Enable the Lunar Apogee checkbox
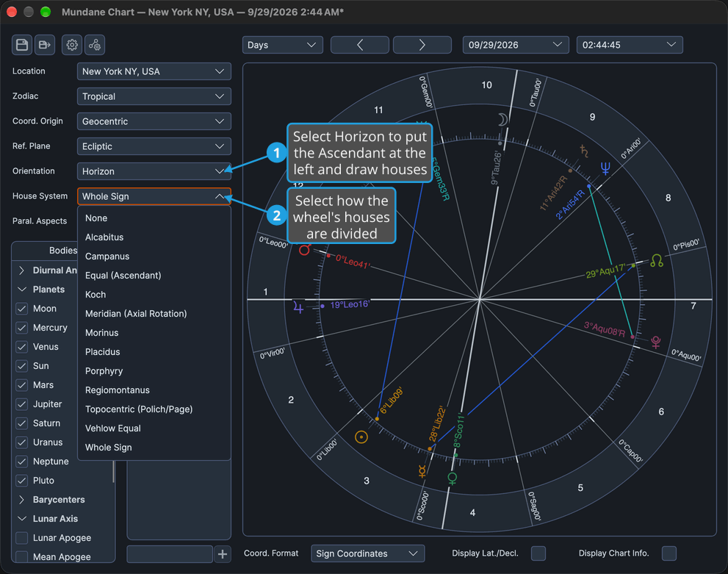The height and width of the screenshot is (574, 728). (22, 538)
